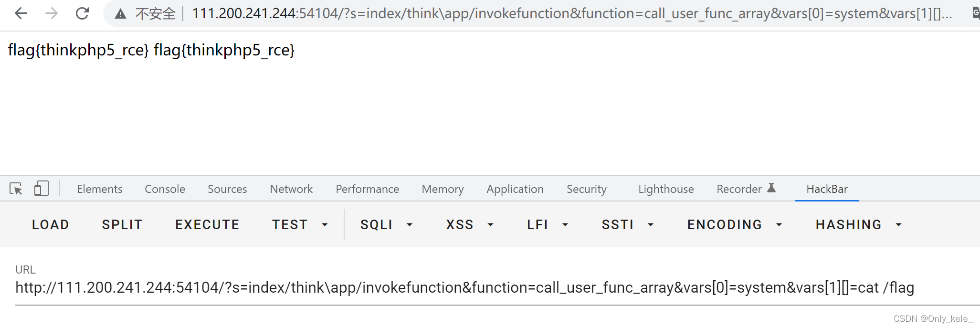Open the Console tab
This screenshot has height=328, width=980.
point(165,189)
